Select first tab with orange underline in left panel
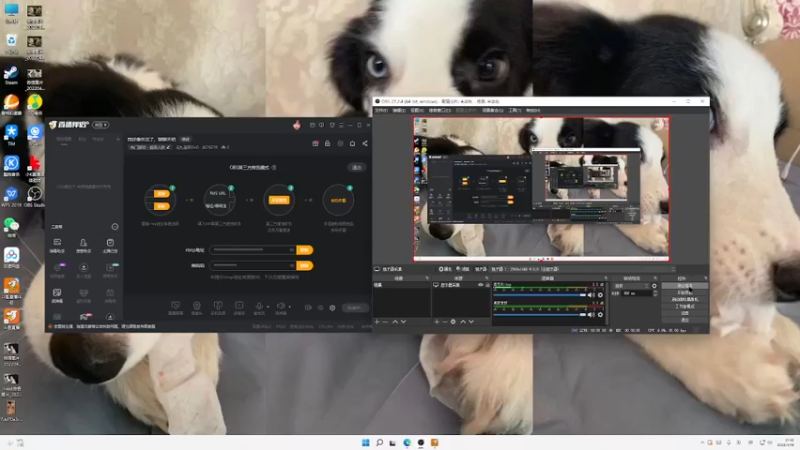Image resolution: width=800 pixels, height=450 pixels. tap(64, 140)
